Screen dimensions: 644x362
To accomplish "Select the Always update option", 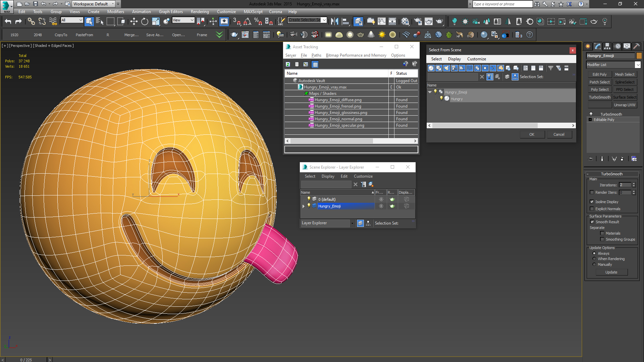I will click(x=594, y=253).
